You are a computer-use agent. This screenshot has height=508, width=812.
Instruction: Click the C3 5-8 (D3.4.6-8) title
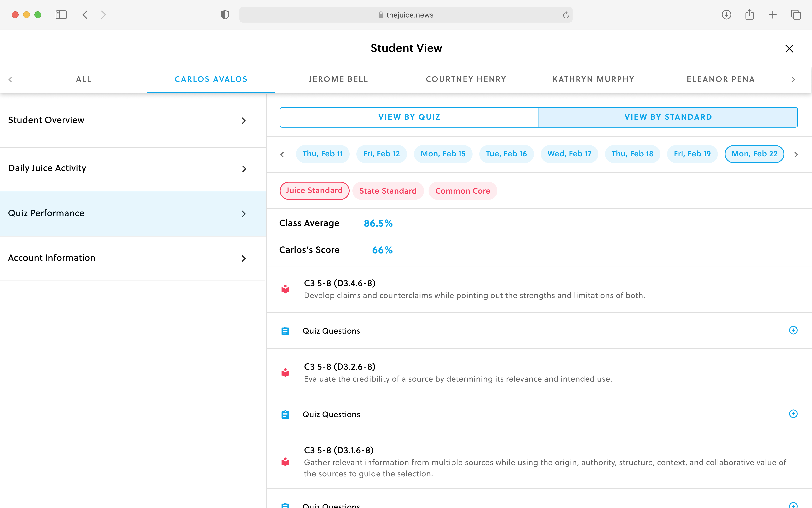pyautogui.click(x=340, y=283)
